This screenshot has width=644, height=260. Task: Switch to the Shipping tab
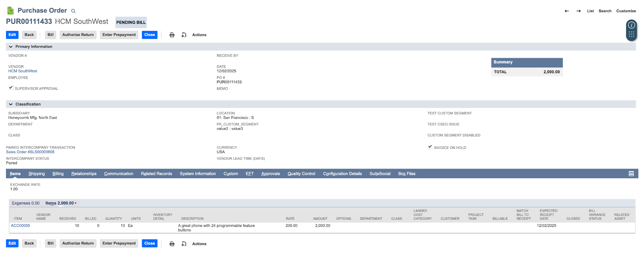pos(37,174)
